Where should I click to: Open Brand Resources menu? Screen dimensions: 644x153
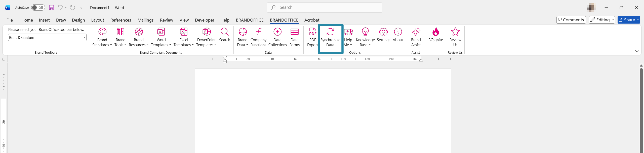139,37
